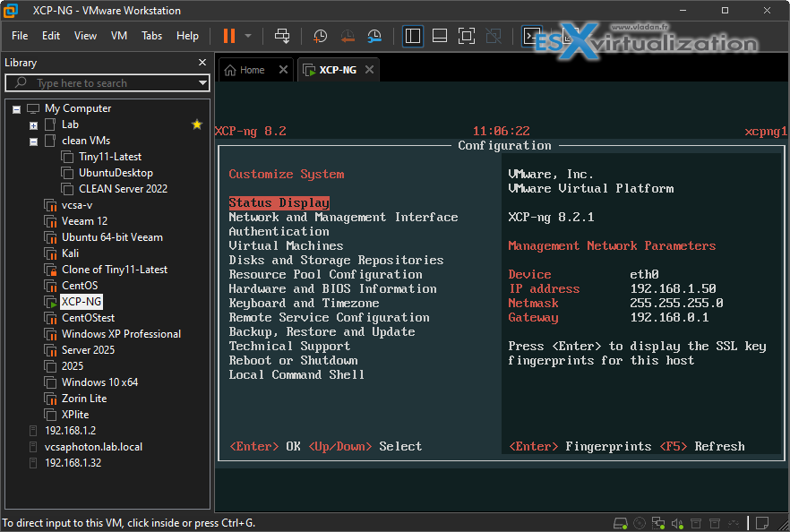The width and height of the screenshot is (790, 532).
Task: Click the hard disk status icon
Action: click(621, 523)
